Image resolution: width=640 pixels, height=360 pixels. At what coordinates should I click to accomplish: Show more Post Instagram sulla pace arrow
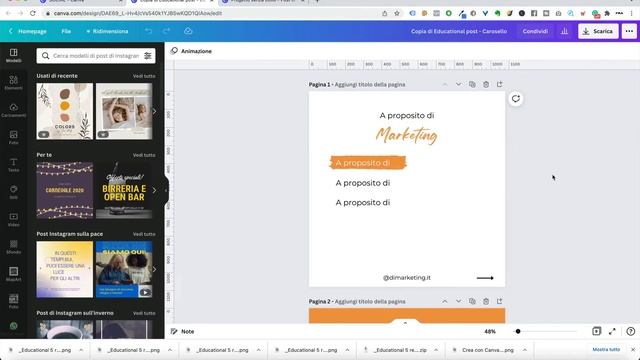(x=154, y=269)
